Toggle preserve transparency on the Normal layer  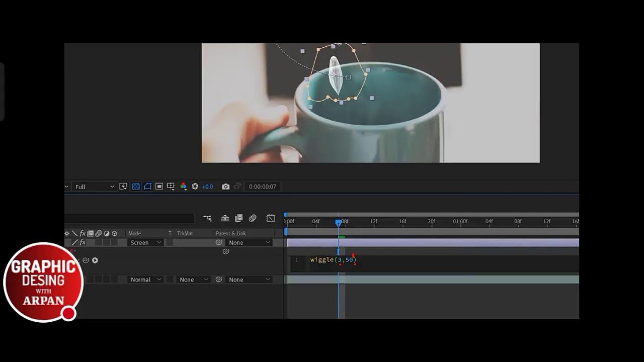pos(170,280)
